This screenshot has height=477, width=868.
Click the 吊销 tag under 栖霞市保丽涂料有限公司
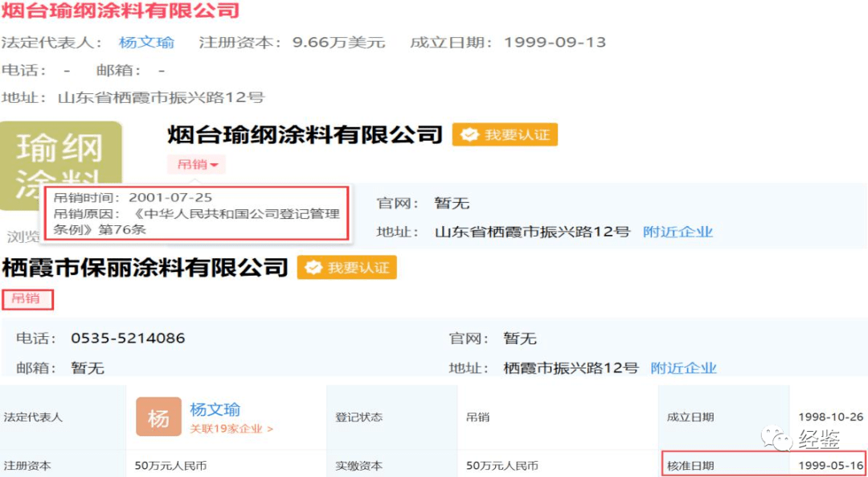click(x=27, y=299)
